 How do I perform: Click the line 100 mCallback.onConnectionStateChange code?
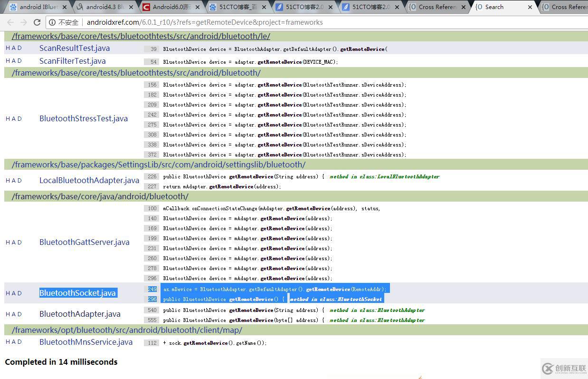pyautogui.click(x=272, y=208)
